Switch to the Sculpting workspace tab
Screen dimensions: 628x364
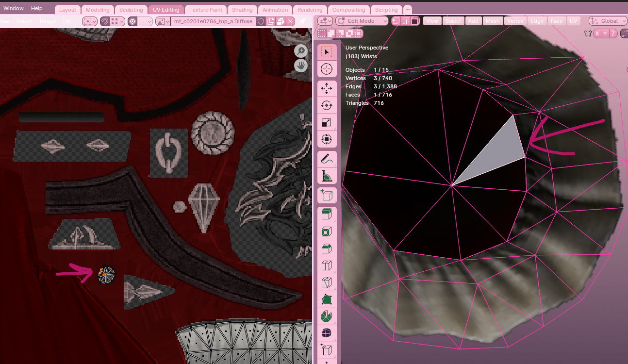(x=131, y=10)
